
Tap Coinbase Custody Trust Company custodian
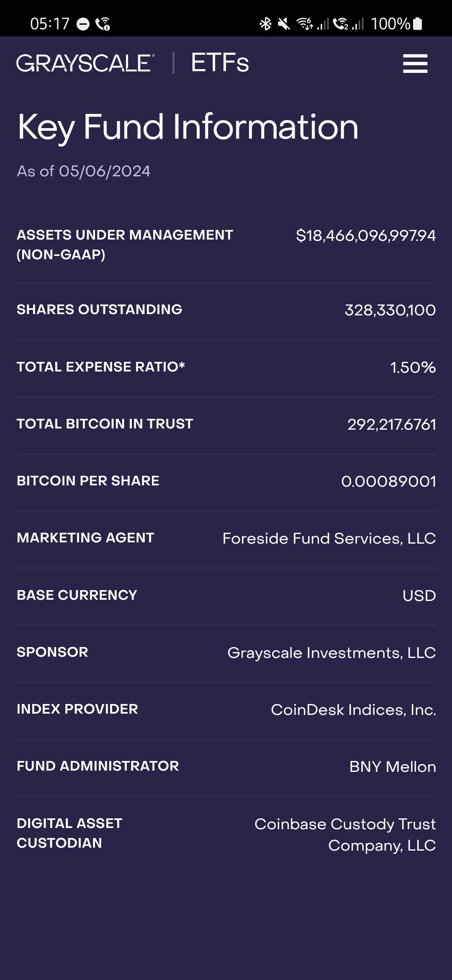tap(345, 834)
